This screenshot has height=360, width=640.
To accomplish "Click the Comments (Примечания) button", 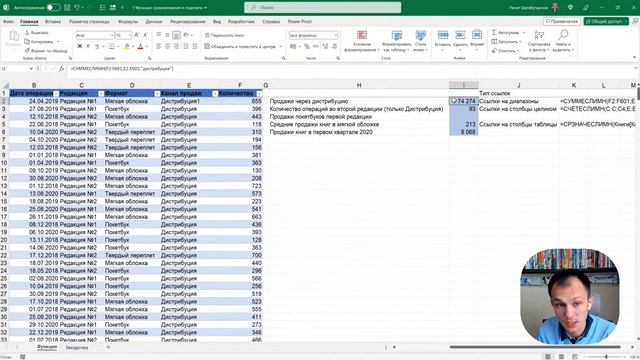I will [562, 21].
